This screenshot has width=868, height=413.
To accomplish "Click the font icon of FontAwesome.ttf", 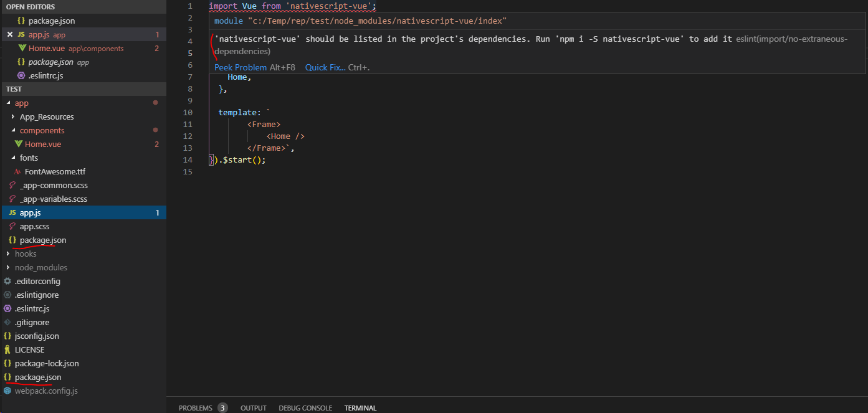I will tap(17, 172).
